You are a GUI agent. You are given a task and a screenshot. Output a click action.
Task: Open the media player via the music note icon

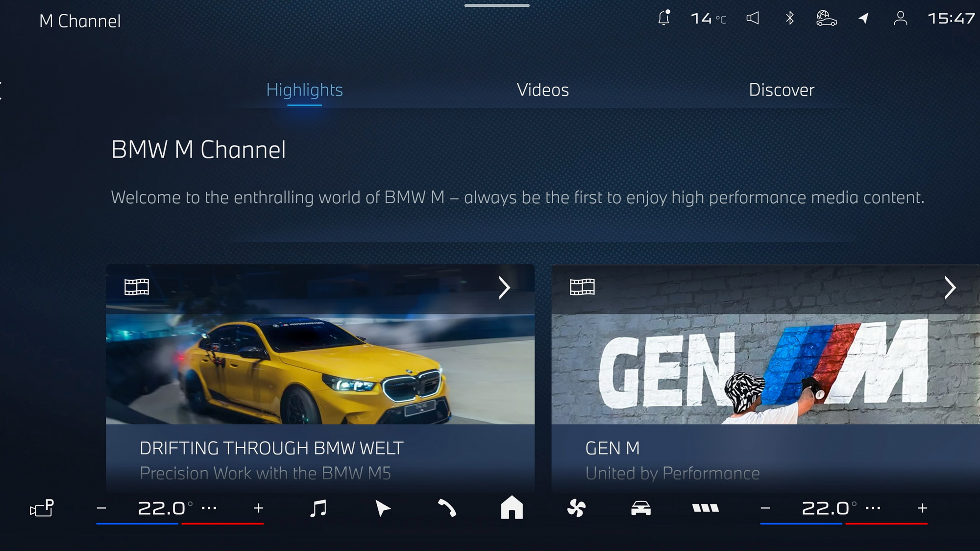click(x=319, y=509)
